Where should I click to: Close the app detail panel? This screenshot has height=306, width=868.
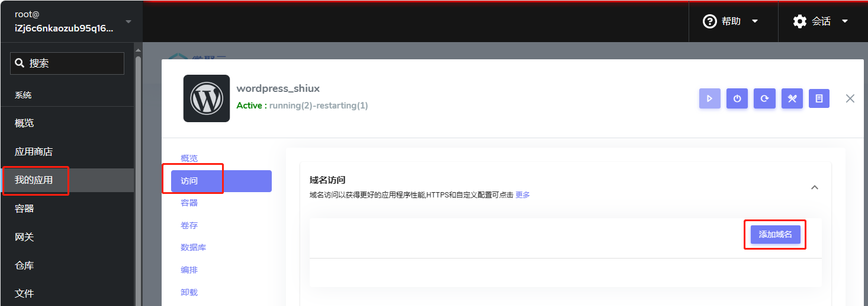pyautogui.click(x=850, y=98)
